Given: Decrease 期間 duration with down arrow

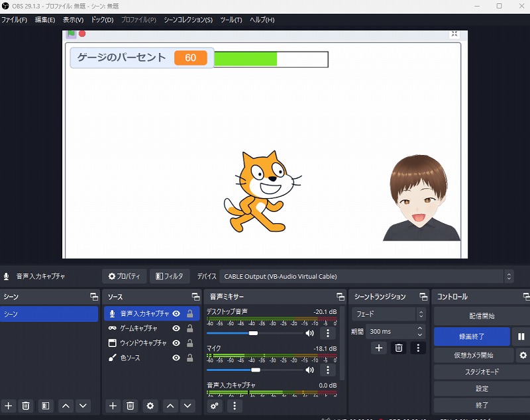Looking at the screenshot, I should point(420,335).
